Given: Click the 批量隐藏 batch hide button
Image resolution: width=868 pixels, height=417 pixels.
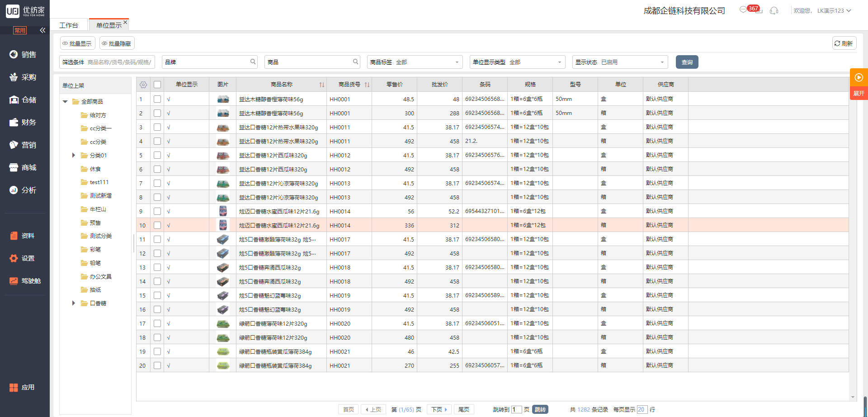Looking at the screenshot, I should point(117,43).
